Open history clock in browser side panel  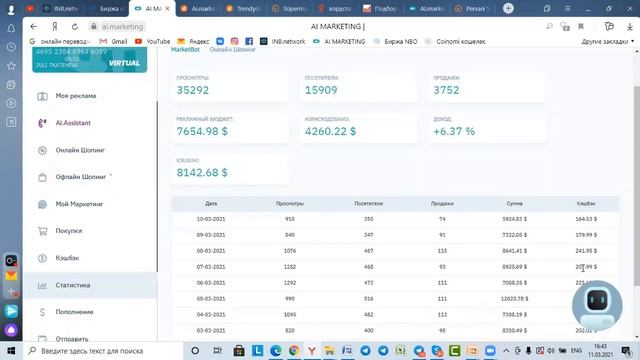point(11,47)
